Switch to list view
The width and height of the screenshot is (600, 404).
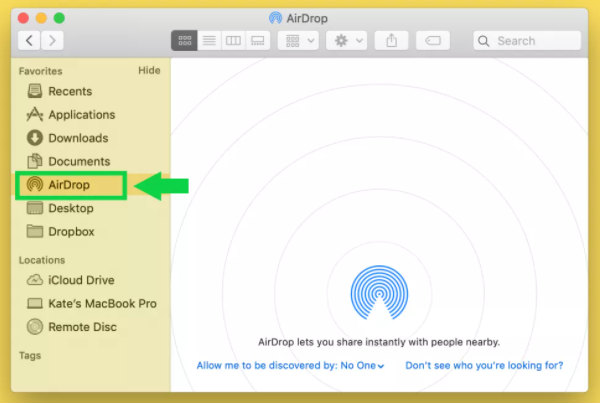tap(209, 41)
